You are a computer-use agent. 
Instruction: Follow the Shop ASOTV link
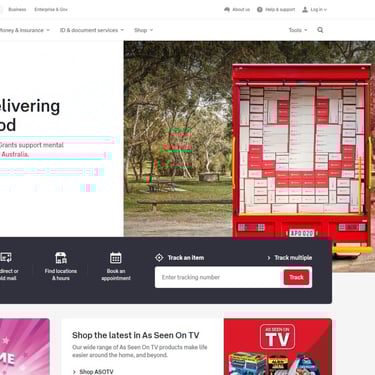coord(96,372)
